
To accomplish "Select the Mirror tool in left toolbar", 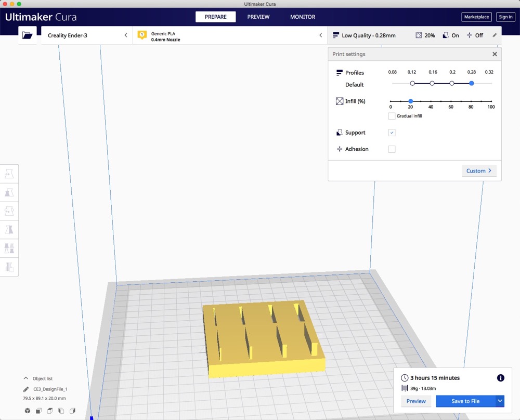I will click(9, 229).
